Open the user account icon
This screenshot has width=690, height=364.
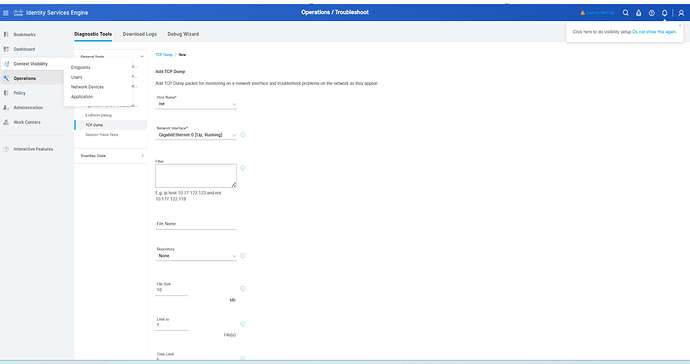point(681,13)
